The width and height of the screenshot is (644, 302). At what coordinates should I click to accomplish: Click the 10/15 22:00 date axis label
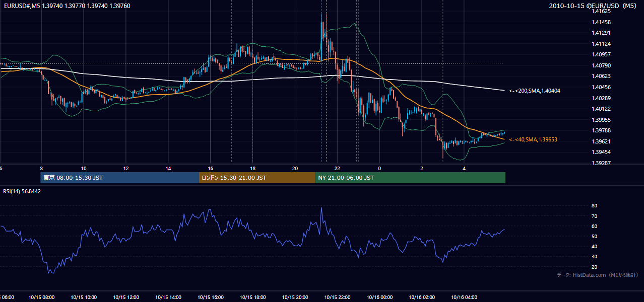click(338, 297)
